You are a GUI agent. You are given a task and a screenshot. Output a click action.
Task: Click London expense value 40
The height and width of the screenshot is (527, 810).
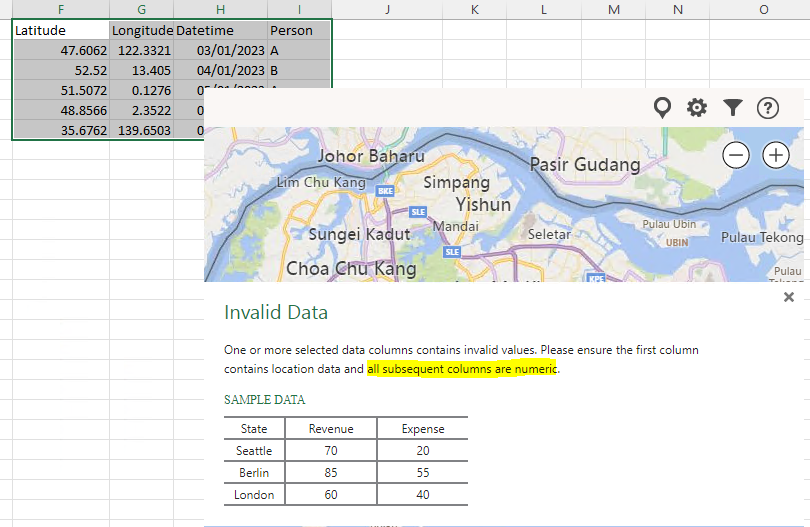click(x=423, y=495)
